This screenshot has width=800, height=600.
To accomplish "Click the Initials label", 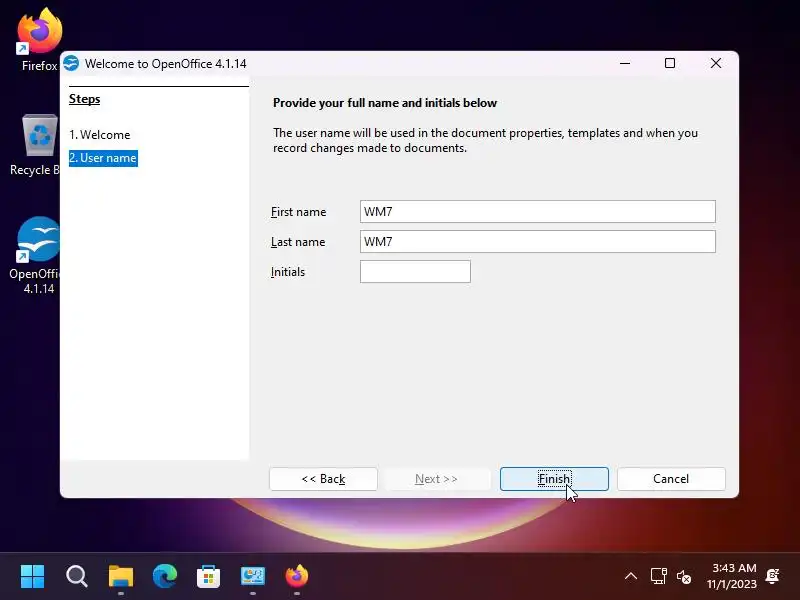I will [288, 272].
